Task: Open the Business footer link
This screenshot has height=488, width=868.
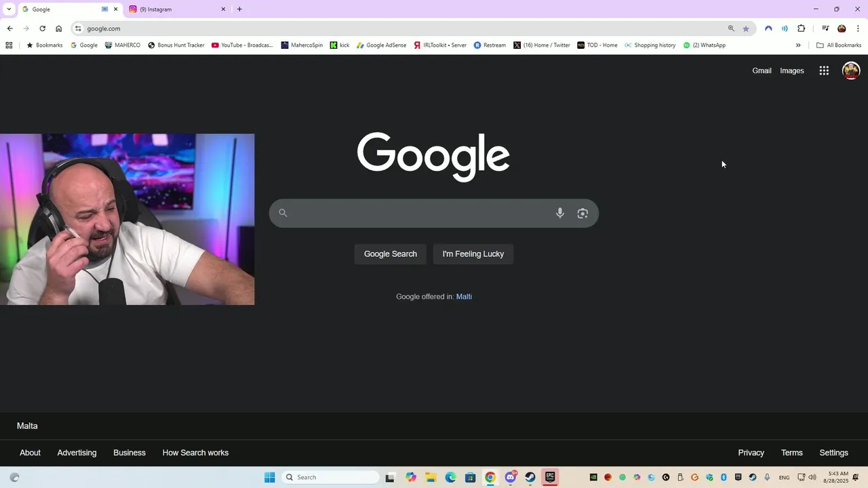Action: (x=130, y=453)
